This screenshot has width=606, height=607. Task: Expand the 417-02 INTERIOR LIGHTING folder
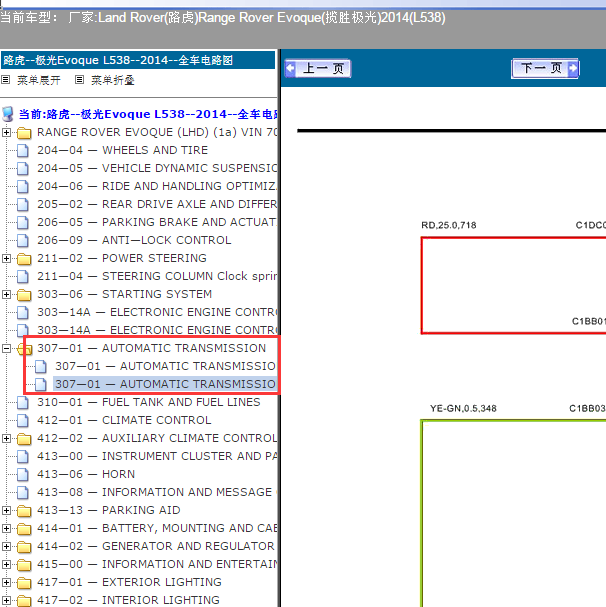[6, 600]
